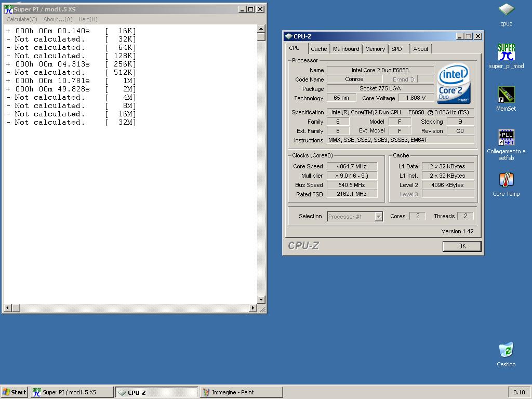Click the Super PI title bar icon
The height and width of the screenshot is (399, 532).
[8, 9]
